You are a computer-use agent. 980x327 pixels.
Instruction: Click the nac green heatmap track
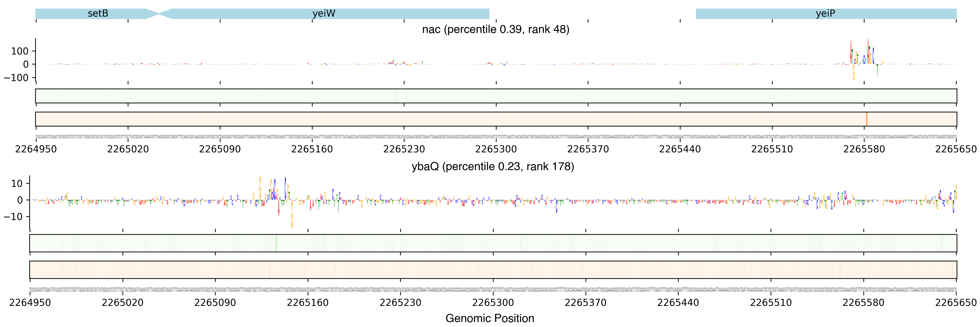point(496,96)
